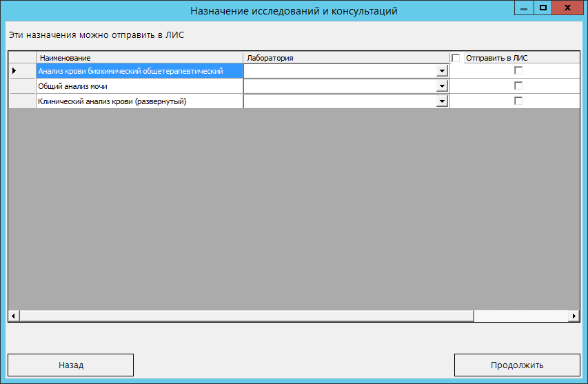Click the horizontal scrollbar right arrow
Viewport: 588px width, 384px height.
[574, 316]
